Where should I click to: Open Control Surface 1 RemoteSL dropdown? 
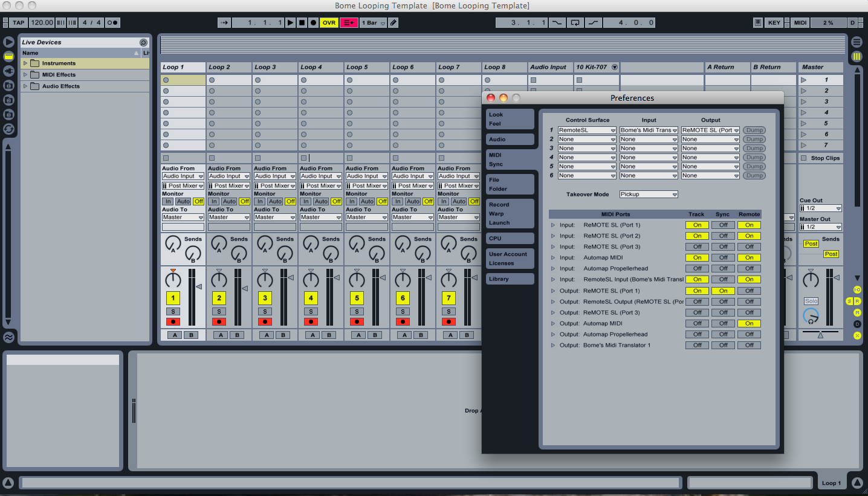587,130
